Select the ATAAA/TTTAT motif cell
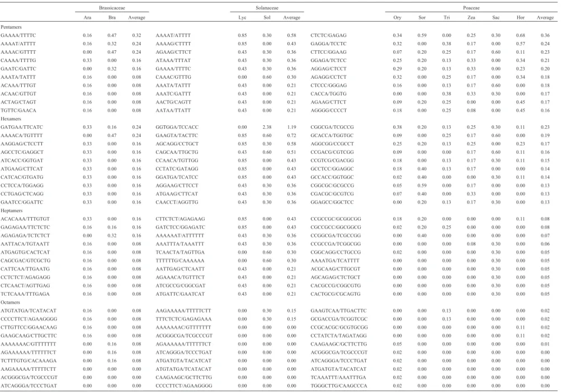 pos(173,60)
